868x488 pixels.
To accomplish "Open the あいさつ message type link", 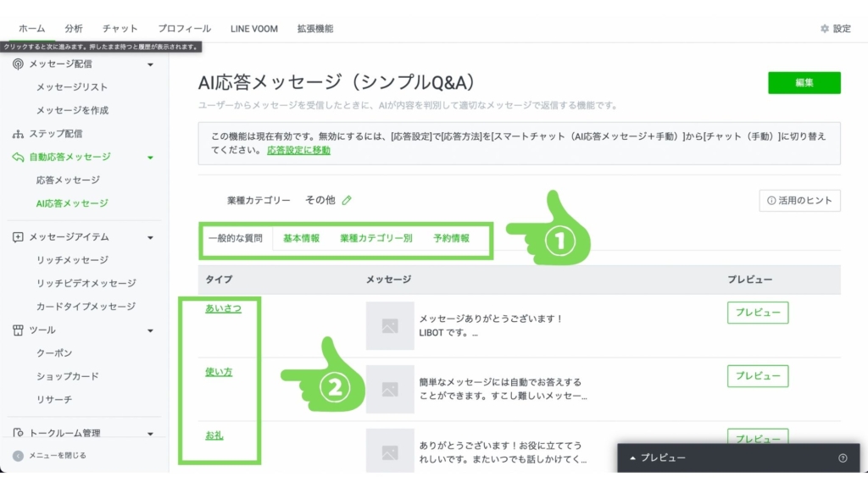I will (x=223, y=308).
